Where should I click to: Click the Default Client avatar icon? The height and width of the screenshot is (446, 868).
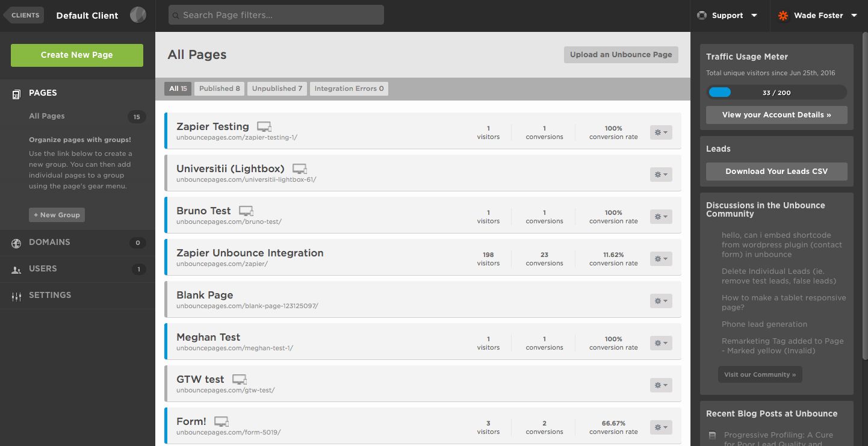[138, 15]
